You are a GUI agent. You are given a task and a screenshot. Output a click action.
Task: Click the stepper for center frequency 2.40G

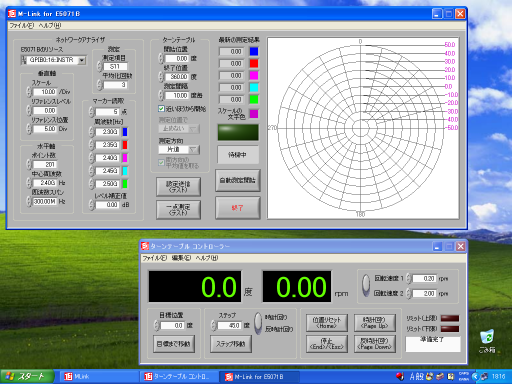[29, 183]
